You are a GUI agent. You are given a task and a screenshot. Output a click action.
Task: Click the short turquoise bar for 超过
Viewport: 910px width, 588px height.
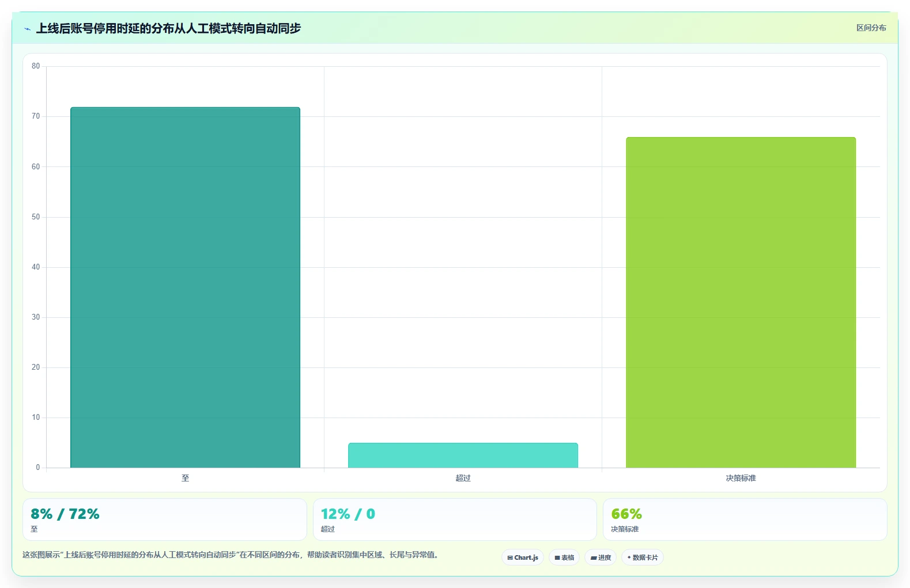[463, 455]
